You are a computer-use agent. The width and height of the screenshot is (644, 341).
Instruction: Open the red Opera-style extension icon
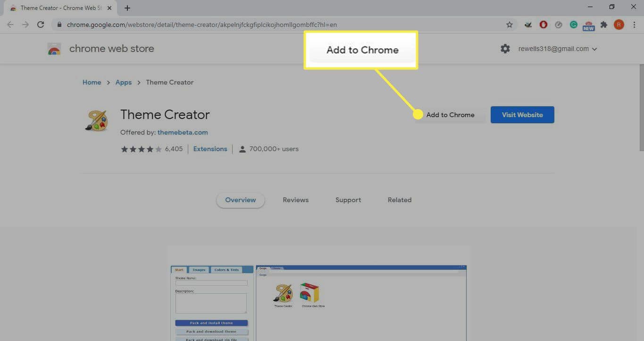coord(544,25)
